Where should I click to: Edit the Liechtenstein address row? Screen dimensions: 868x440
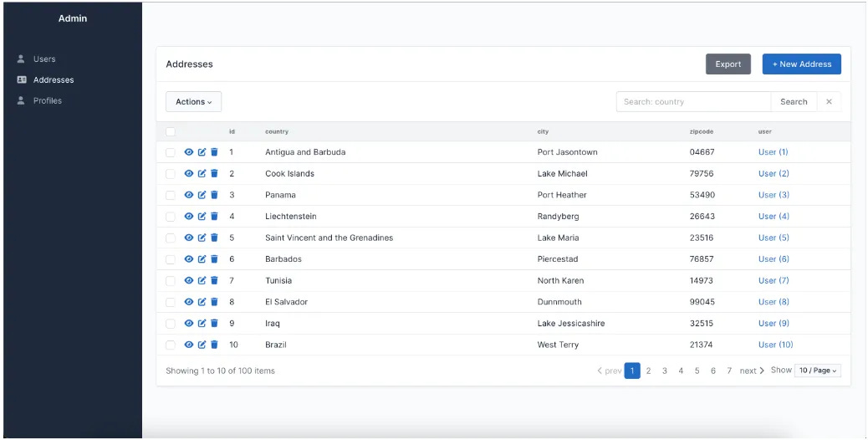point(202,216)
